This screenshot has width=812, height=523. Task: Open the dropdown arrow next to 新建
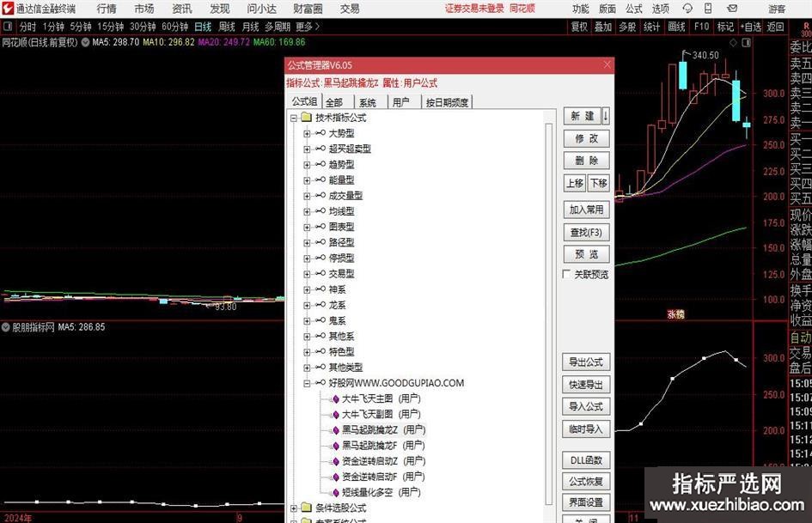(x=606, y=116)
